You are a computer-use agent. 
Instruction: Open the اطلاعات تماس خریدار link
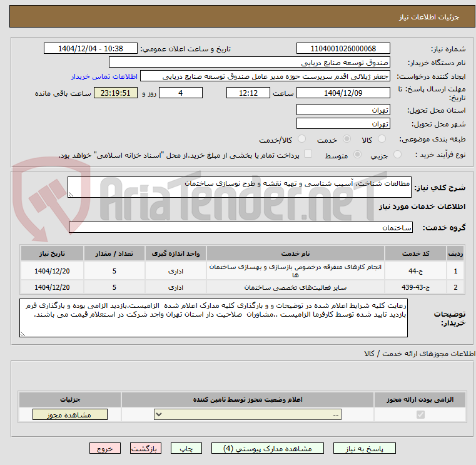[104, 76]
